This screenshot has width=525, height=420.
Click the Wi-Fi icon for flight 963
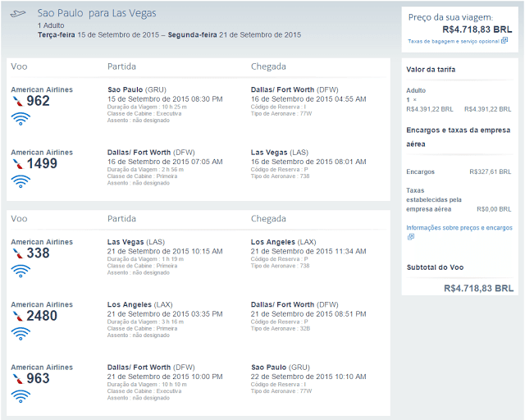coord(21,396)
